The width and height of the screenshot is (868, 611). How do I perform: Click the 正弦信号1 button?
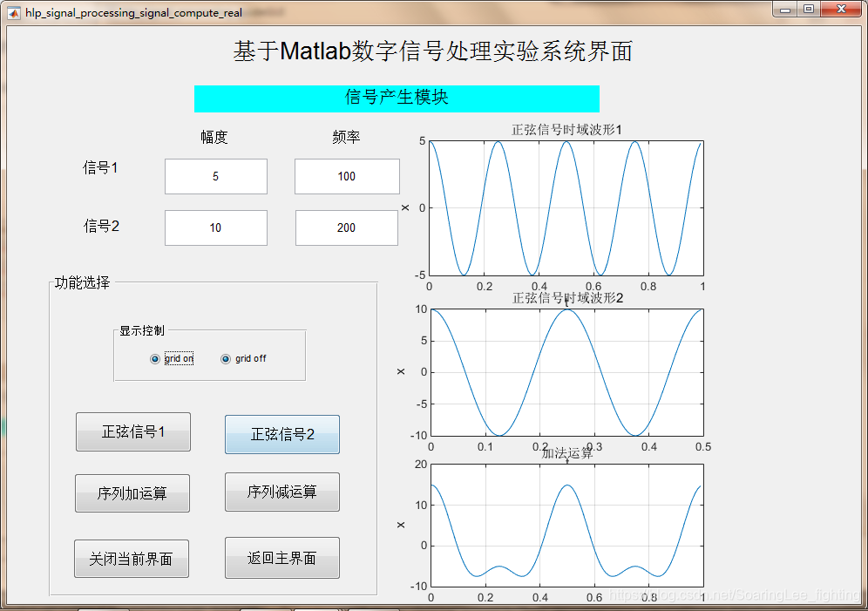(133, 431)
